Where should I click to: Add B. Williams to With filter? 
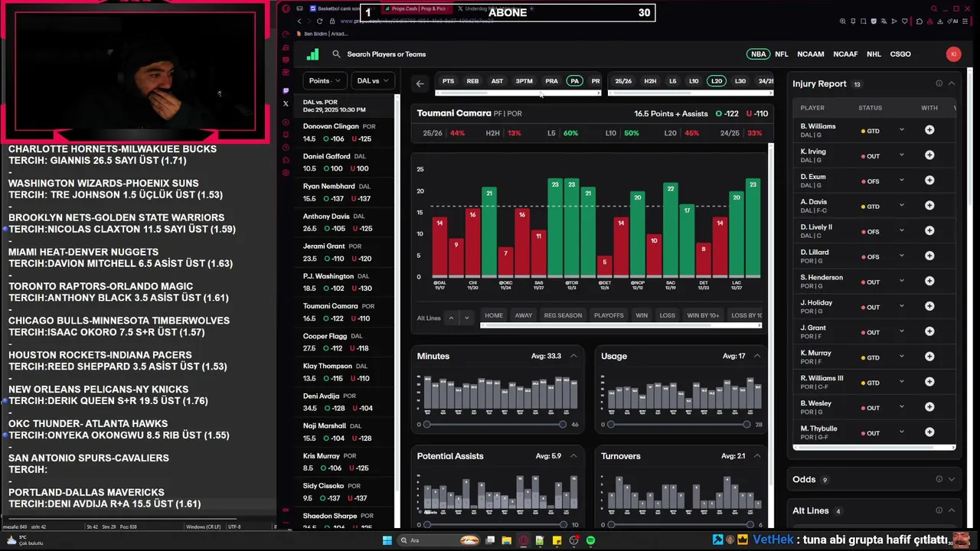[x=929, y=130]
